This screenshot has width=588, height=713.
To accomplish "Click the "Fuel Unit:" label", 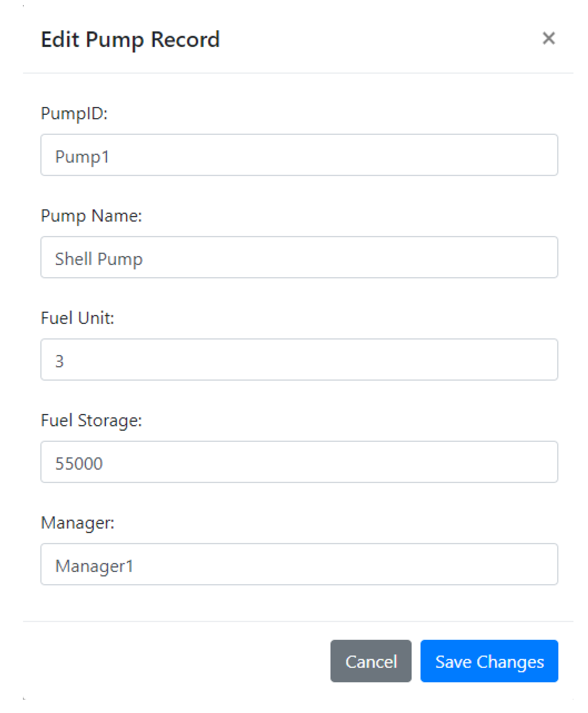I will pyautogui.click(x=78, y=318).
